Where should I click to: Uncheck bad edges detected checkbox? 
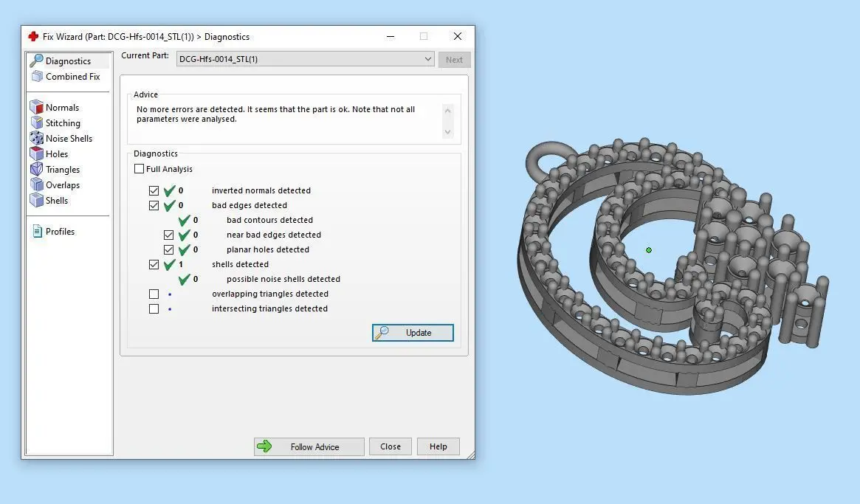(x=154, y=206)
